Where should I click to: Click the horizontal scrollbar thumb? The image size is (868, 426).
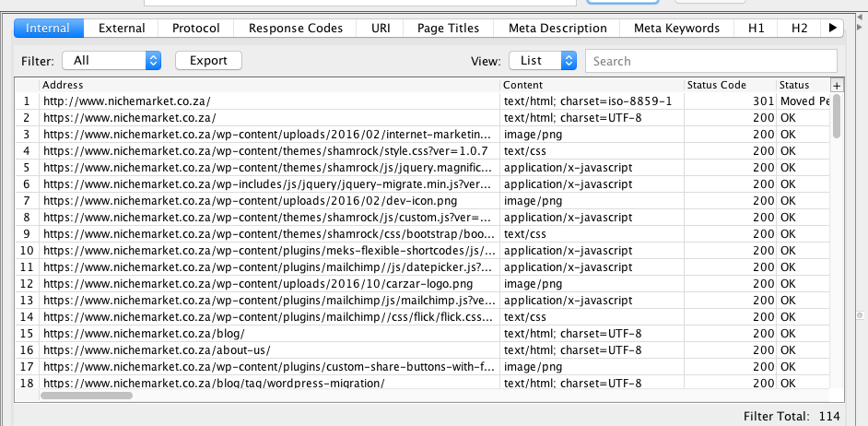[87, 396]
